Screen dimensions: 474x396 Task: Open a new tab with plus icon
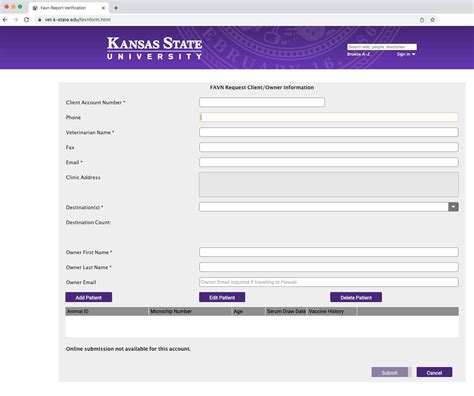pos(116,8)
